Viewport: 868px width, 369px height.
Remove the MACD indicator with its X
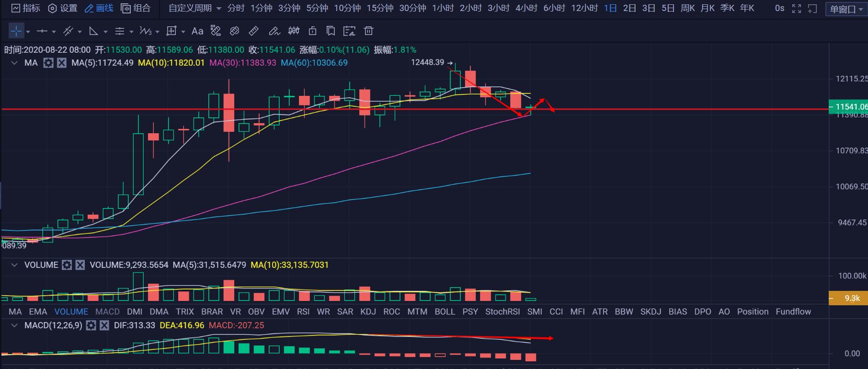coord(104,325)
